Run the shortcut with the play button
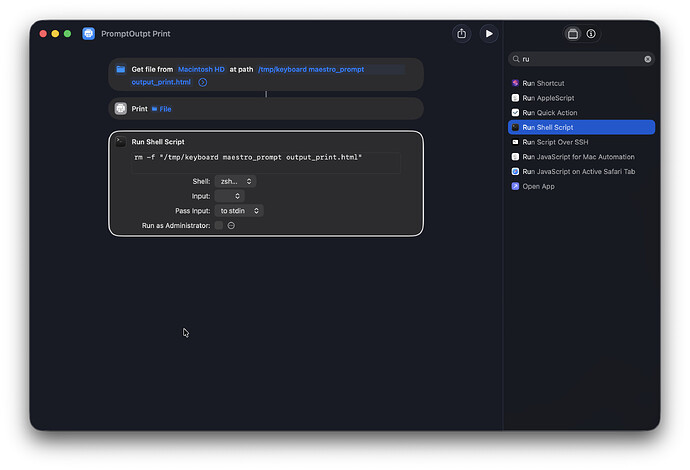 (489, 33)
